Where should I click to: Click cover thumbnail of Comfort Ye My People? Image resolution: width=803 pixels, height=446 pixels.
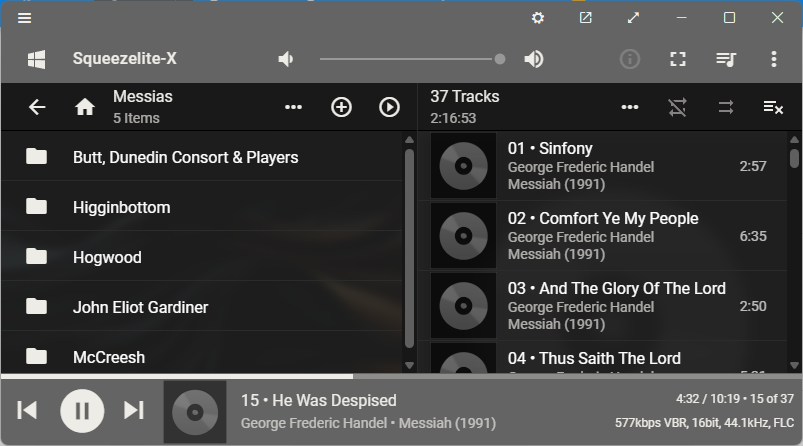click(x=463, y=236)
